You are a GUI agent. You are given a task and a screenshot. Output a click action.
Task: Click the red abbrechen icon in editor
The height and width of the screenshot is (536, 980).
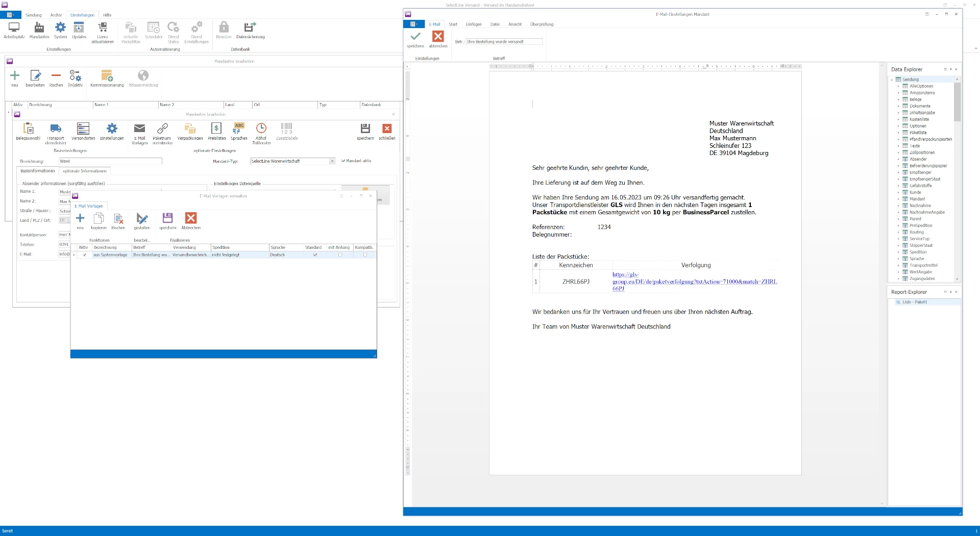click(438, 37)
